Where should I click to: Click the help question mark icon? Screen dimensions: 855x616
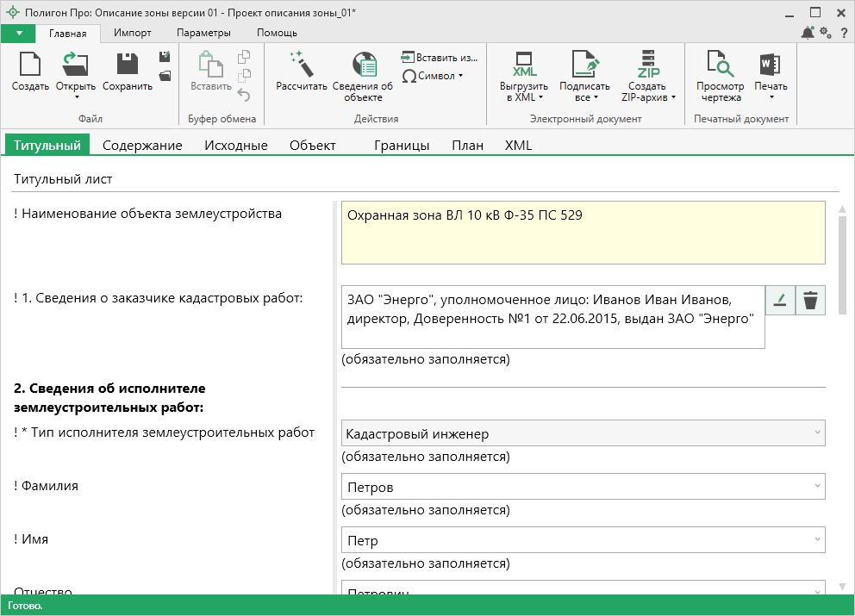[x=843, y=33]
